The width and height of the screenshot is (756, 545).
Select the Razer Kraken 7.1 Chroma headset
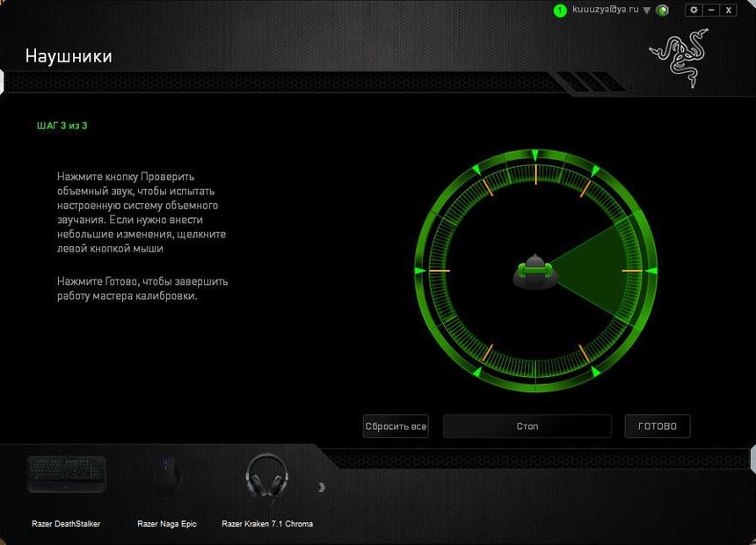tap(266, 478)
